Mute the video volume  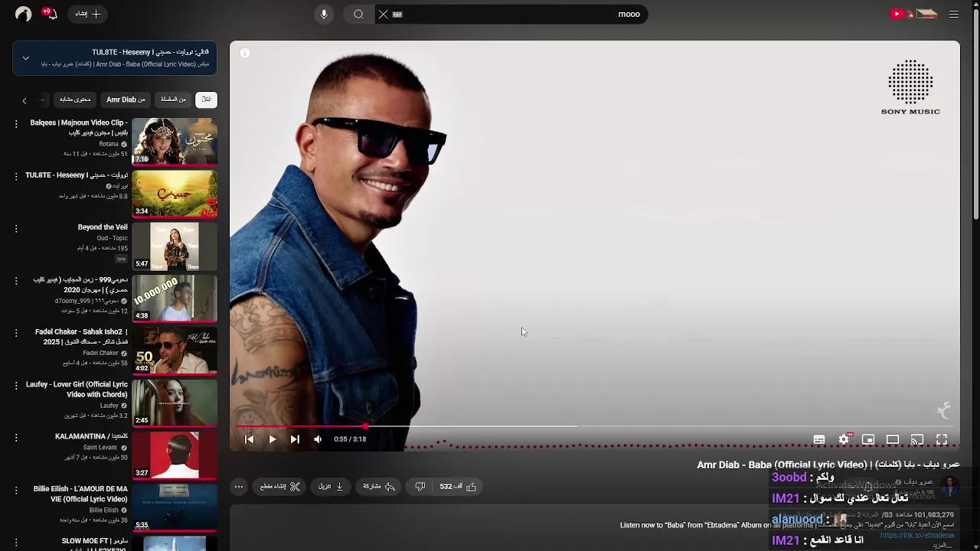(x=318, y=439)
